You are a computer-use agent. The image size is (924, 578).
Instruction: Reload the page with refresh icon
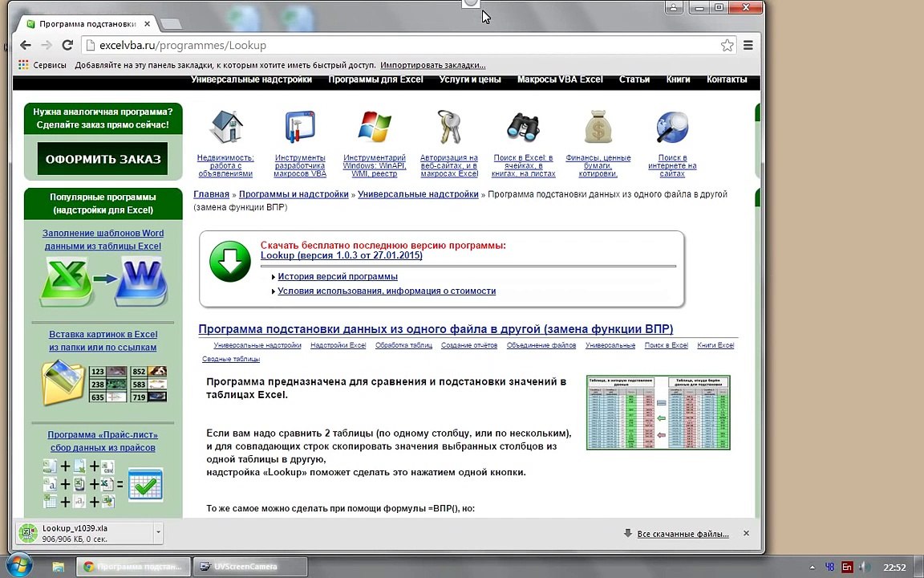click(67, 46)
